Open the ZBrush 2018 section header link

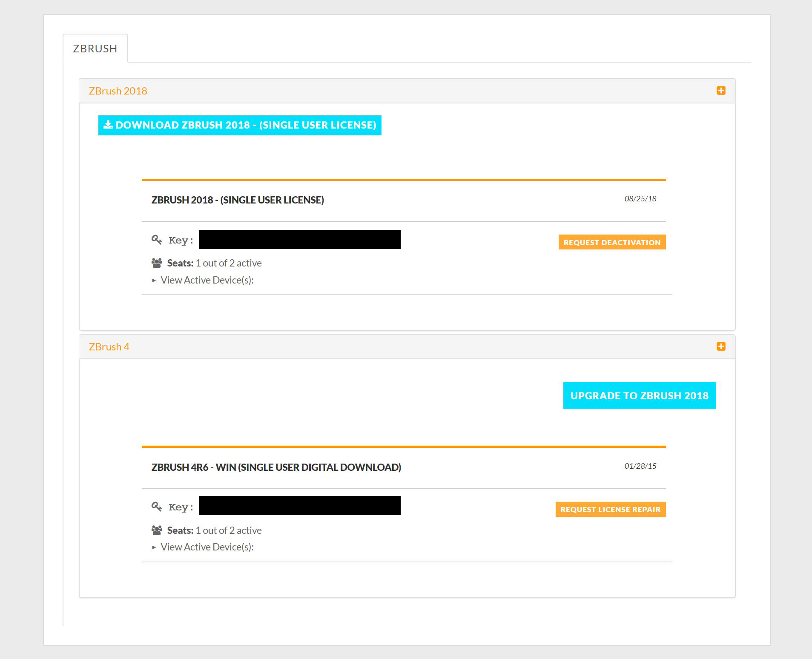pyautogui.click(x=118, y=91)
